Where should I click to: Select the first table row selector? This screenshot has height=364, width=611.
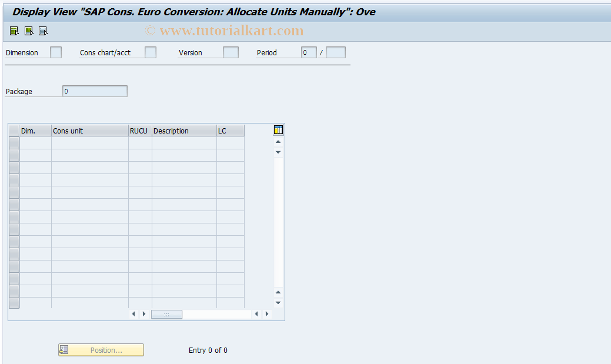[14, 142]
